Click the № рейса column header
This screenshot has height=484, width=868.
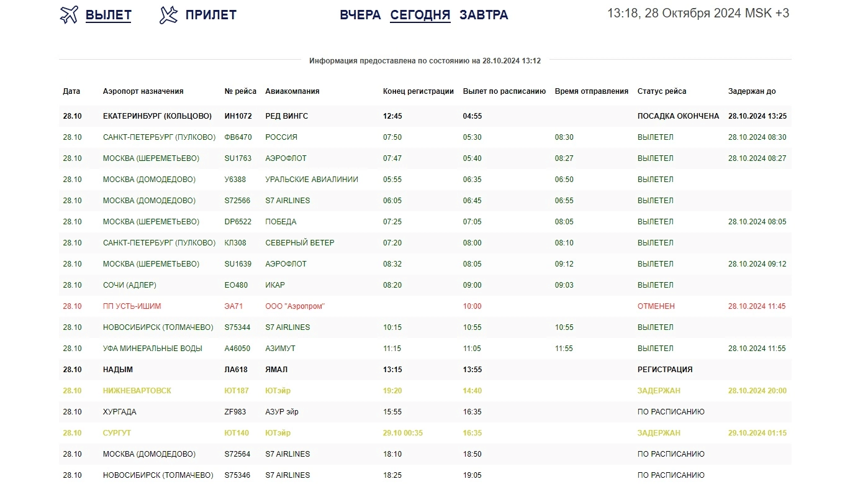(240, 91)
